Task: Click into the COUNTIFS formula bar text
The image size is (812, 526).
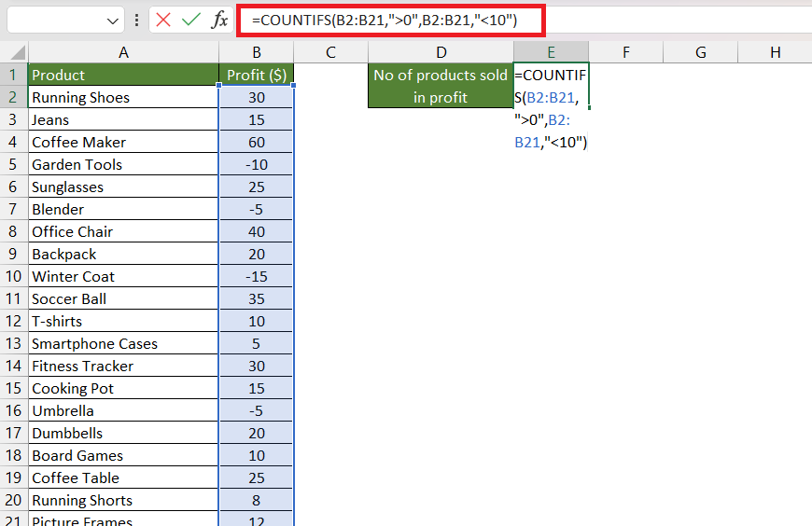Action: pyautogui.click(x=385, y=21)
